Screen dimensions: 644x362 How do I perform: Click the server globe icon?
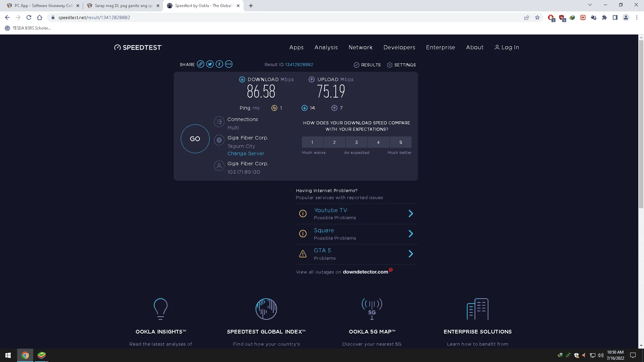(x=219, y=140)
